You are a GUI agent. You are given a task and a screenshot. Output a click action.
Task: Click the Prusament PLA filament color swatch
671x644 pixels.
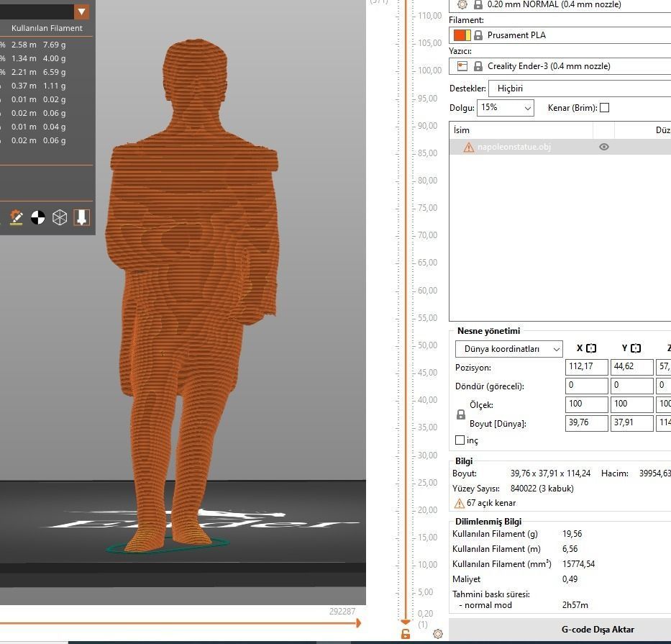tap(462, 35)
